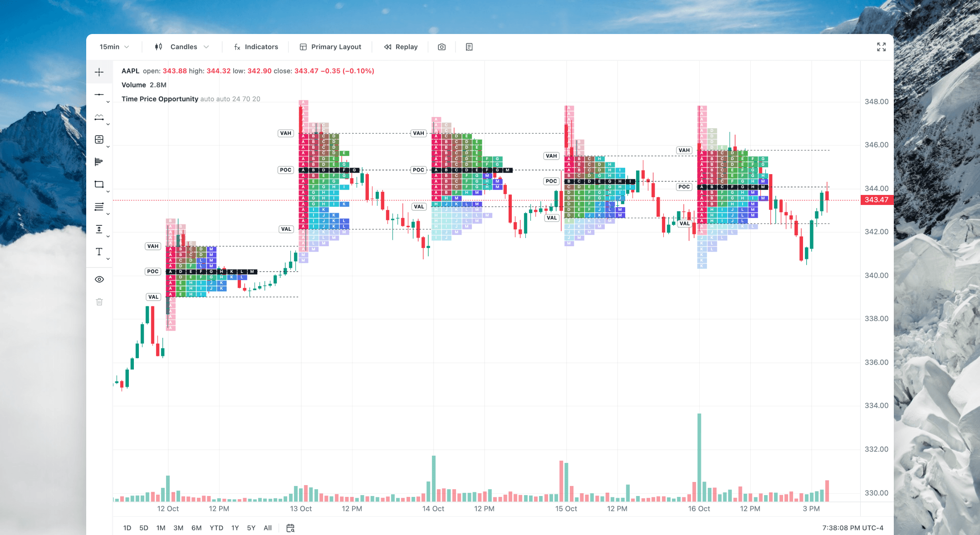980x535 pixels.
Task: Delete drawings with the trash icon
Action: point(99,302)
